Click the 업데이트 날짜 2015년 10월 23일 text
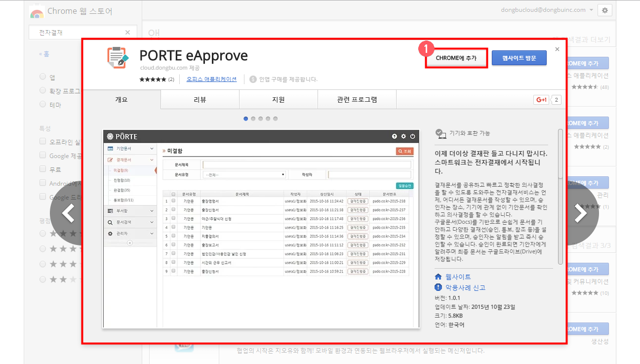This screenshot has height=364, width=640. click(475, 307)
